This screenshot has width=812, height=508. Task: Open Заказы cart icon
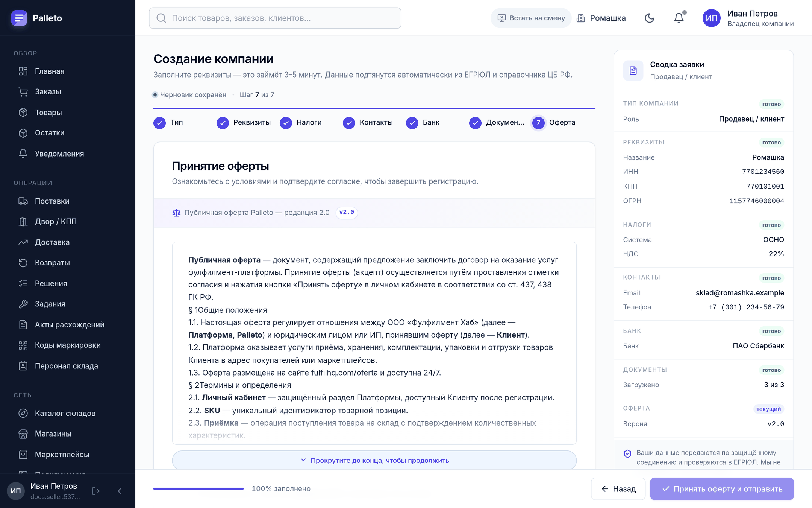(23, 92)
